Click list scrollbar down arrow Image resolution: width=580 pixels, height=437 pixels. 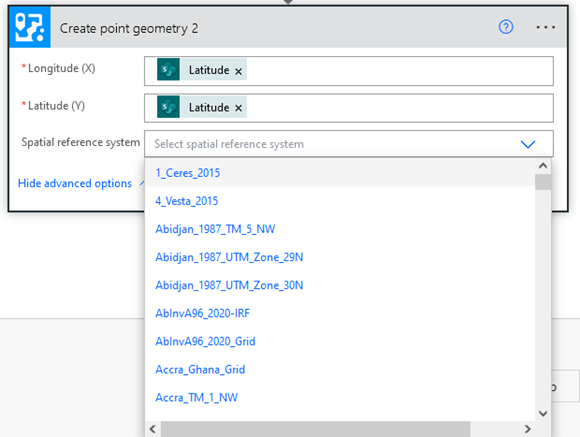(543, 413)
